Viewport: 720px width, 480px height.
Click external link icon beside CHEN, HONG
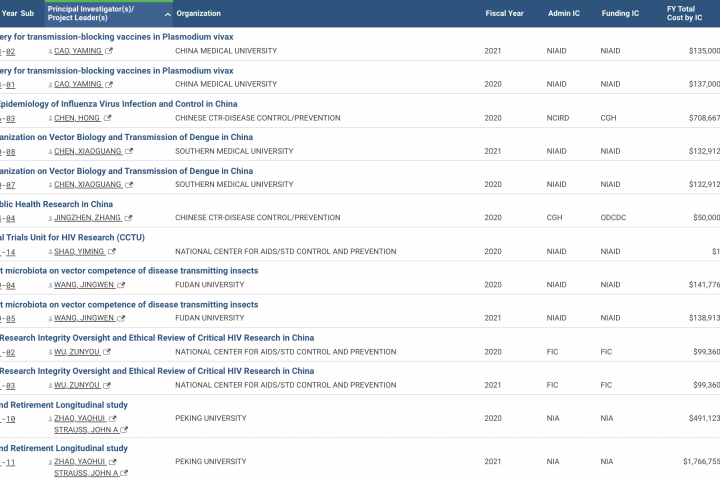pos(105,118)
